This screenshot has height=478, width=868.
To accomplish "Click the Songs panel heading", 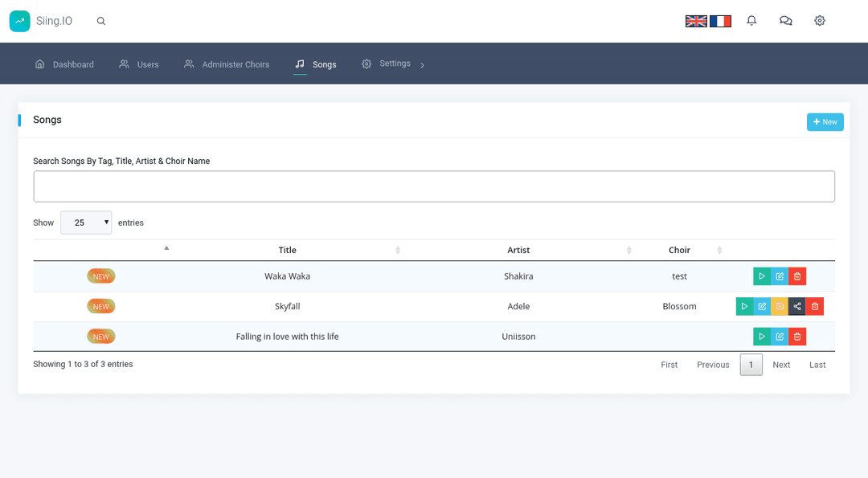I will [x=47, y=120].
